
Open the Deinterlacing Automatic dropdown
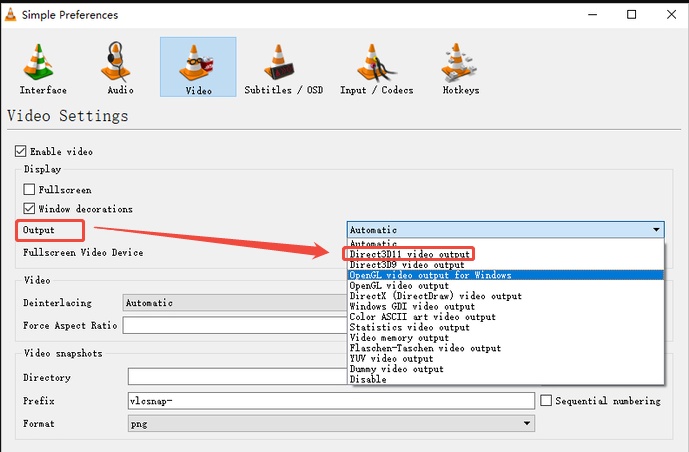click(235, 303)
